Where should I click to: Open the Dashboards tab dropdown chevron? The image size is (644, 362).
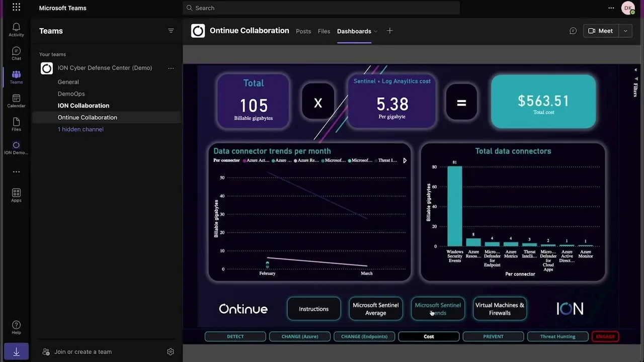(x=375, y=31)
